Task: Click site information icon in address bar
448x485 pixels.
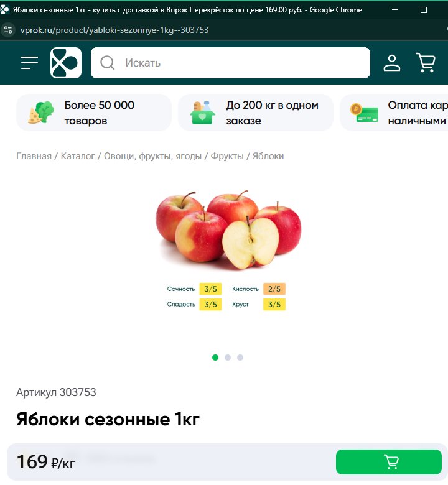Action: tap(8, 30)
